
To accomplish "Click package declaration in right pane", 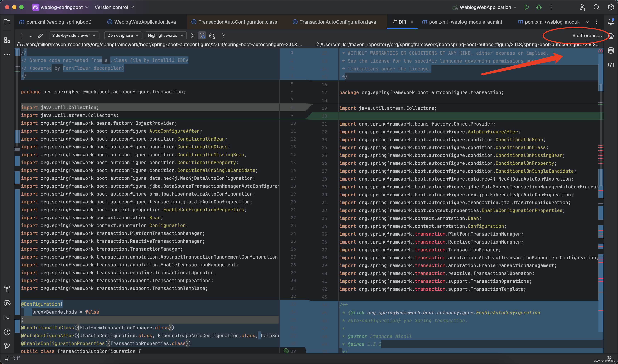I will 421,92.
